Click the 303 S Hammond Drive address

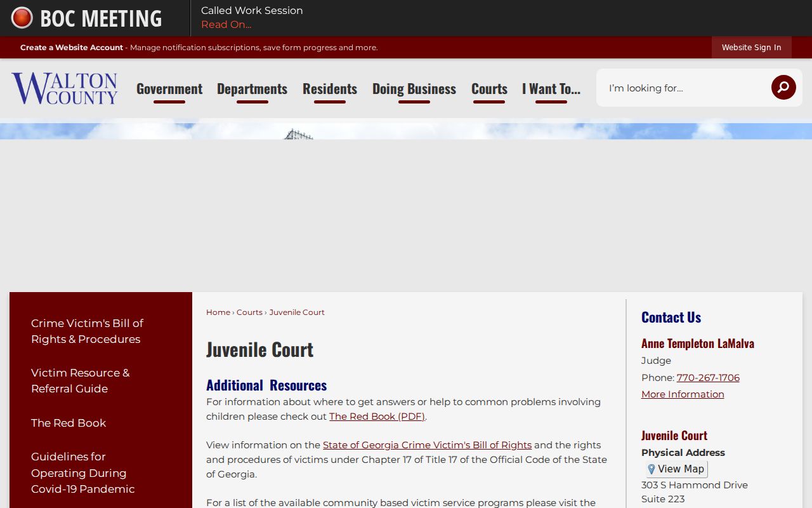pos(695,485)
